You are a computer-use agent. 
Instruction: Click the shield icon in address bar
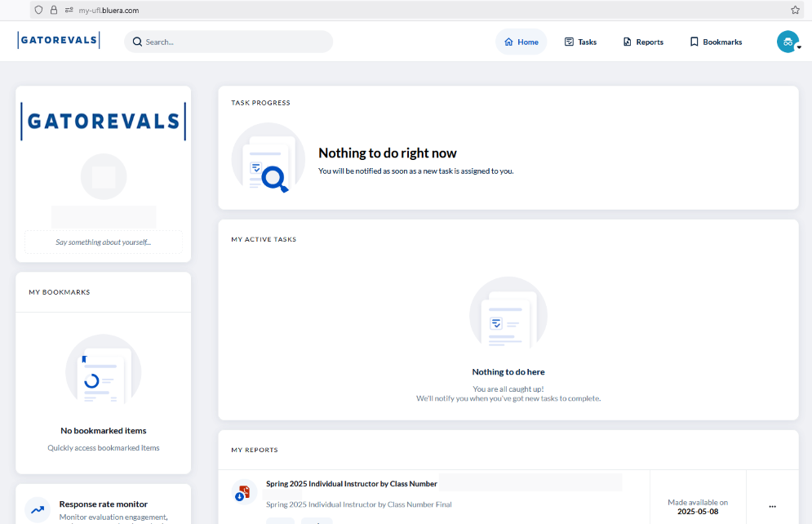click(x=39, y=10)
